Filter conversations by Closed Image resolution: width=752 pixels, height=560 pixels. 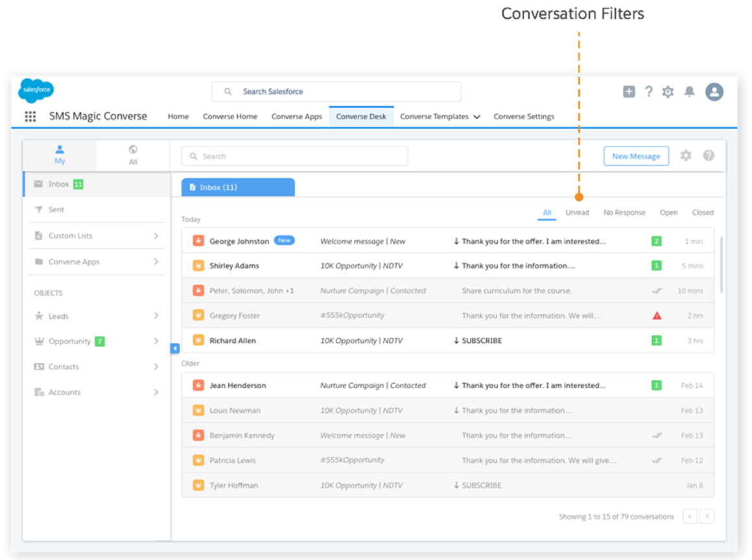coord(703,213)
